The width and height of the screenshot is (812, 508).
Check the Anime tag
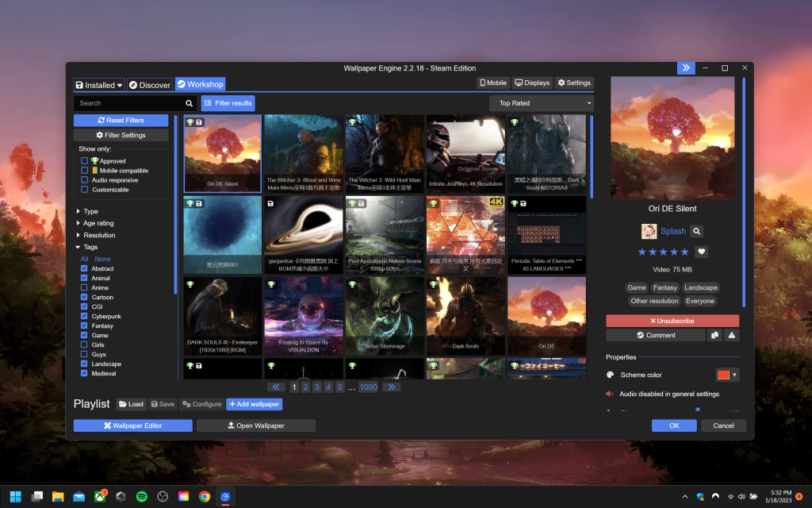tap(84, 287)
